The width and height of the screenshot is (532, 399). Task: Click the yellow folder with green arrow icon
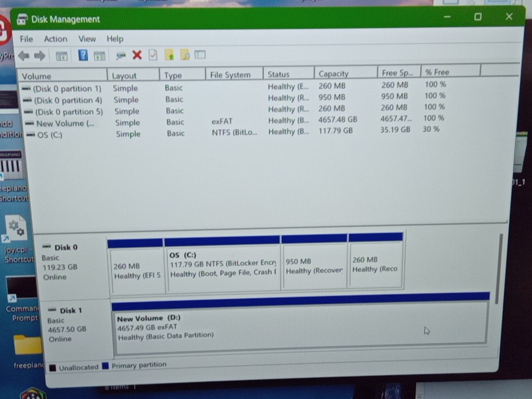169,55
